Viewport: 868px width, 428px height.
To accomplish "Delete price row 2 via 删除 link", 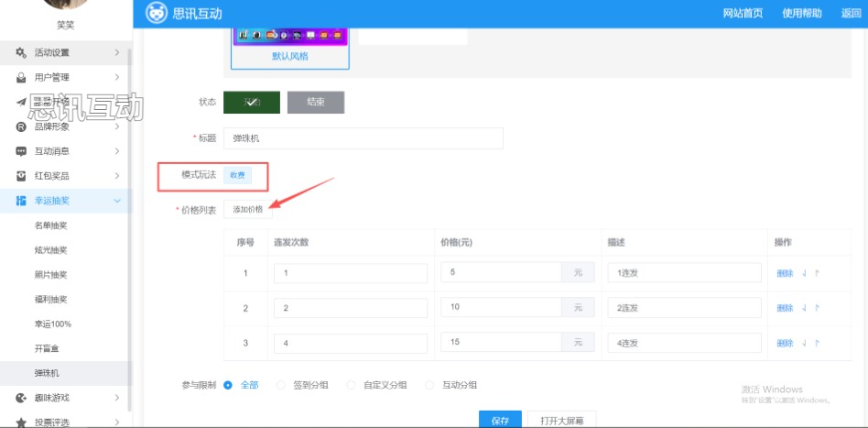I will [x=785, y=309].
